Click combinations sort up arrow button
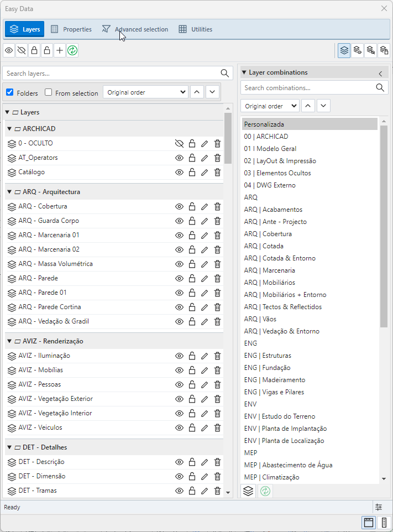The image size is (393, 532). coord(308,106)
